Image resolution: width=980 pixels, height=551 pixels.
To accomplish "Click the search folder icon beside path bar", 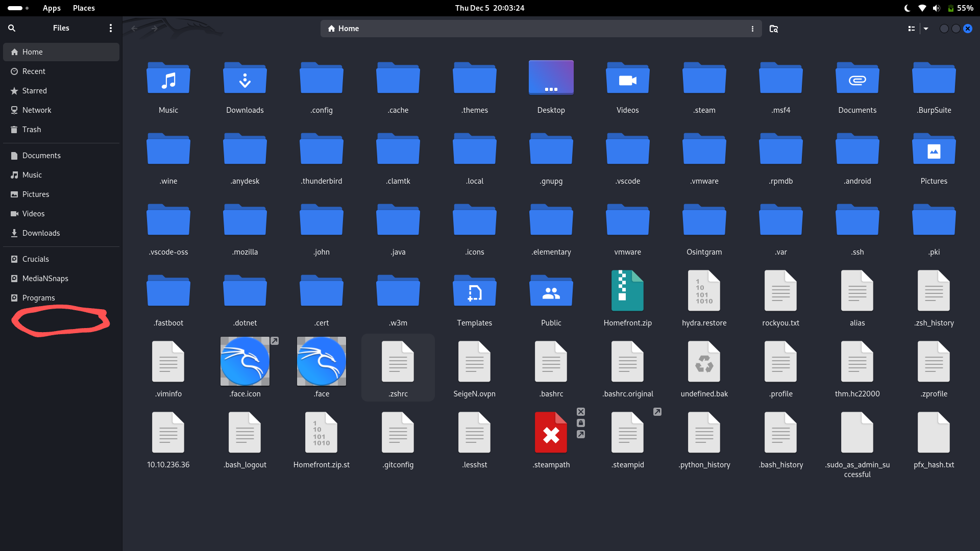I will [x=773, y=29].
